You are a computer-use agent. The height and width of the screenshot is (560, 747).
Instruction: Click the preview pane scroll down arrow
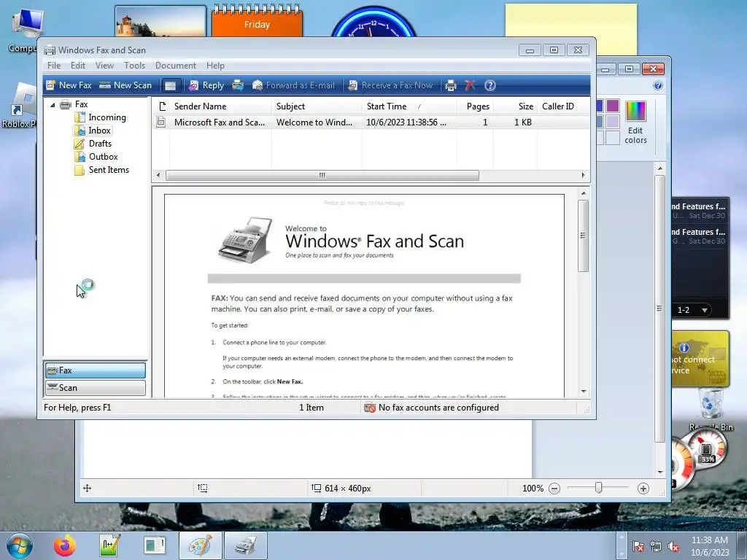(x=584, y=392)
